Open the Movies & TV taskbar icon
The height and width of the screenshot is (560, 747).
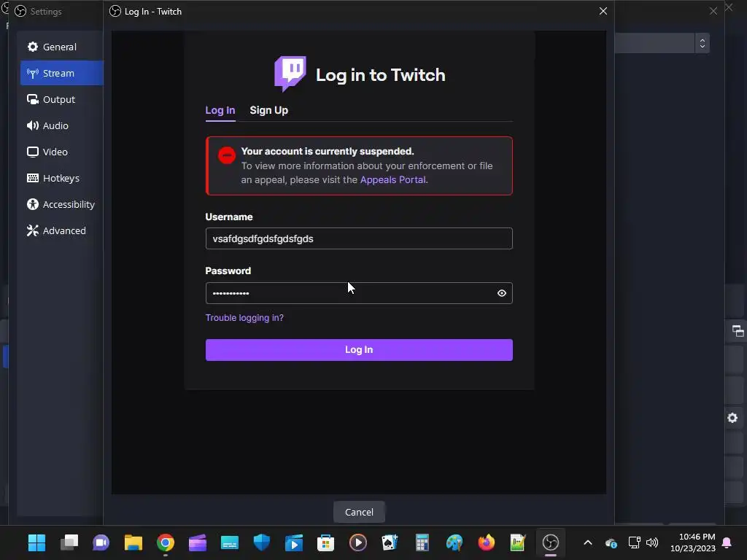[294, 542]
